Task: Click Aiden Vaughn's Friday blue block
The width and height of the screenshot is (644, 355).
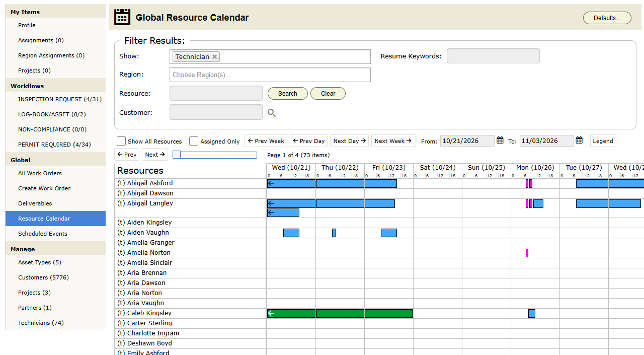Action: [x=389, y=233]
